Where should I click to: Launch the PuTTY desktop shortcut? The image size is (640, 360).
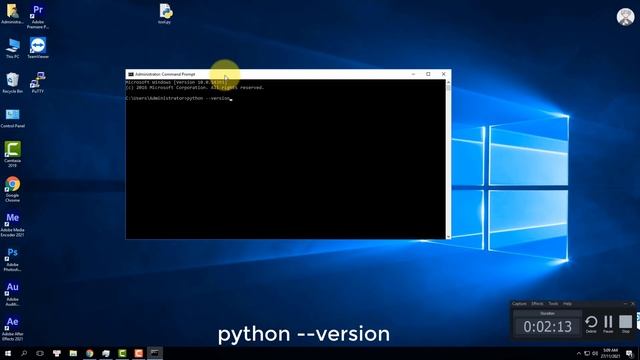38,83
